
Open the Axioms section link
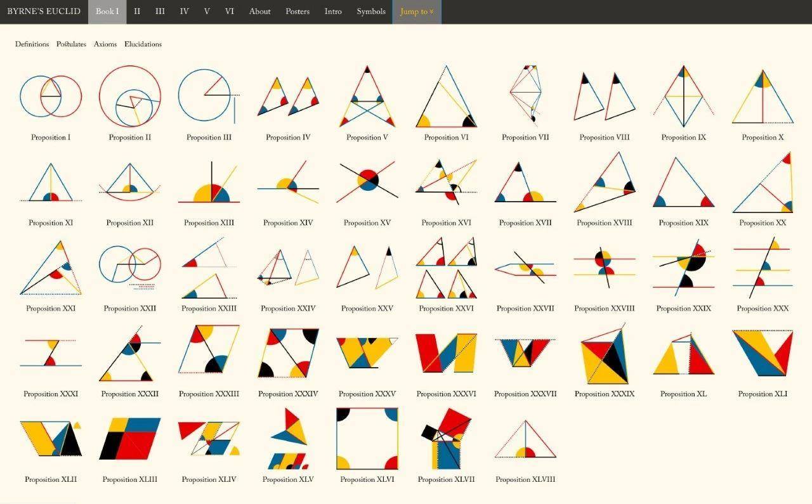tap(105, 44)
